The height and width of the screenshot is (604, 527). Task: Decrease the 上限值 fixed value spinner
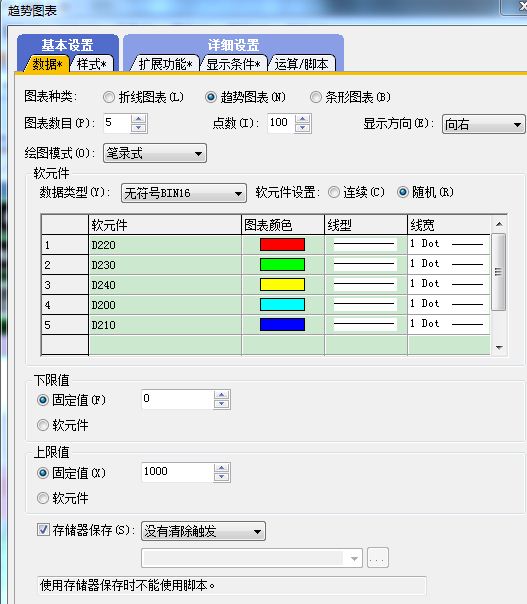pyautogui.click(x=222, y=477)
